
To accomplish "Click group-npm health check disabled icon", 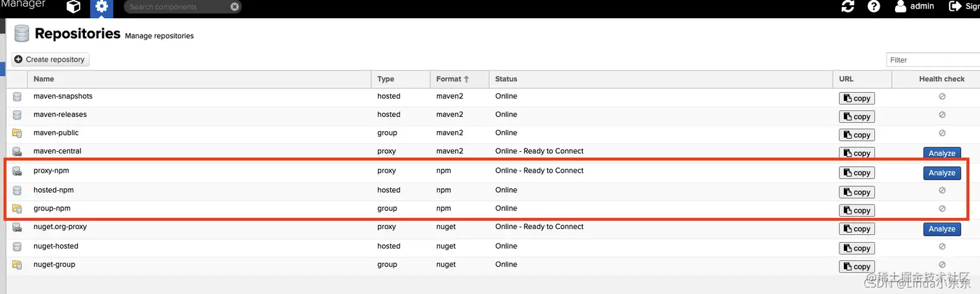I will (x=942, y=208).
